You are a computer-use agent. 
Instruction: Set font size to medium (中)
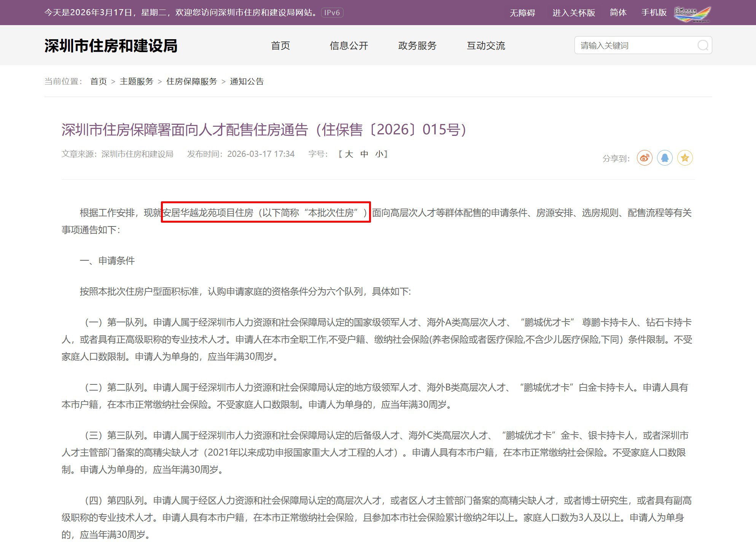pyautogui.click(x=364, y=154)
